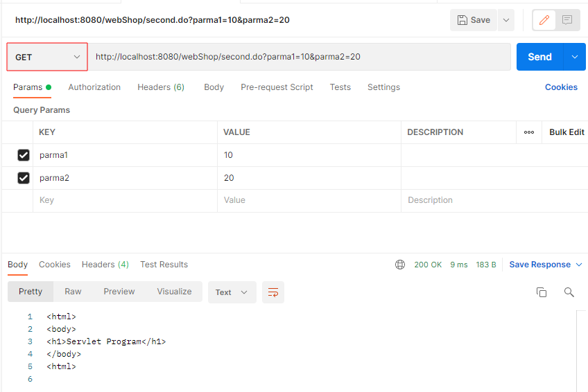Expand the Send options arrow
This screenshot has width=588, height=392.
[575, 57]
